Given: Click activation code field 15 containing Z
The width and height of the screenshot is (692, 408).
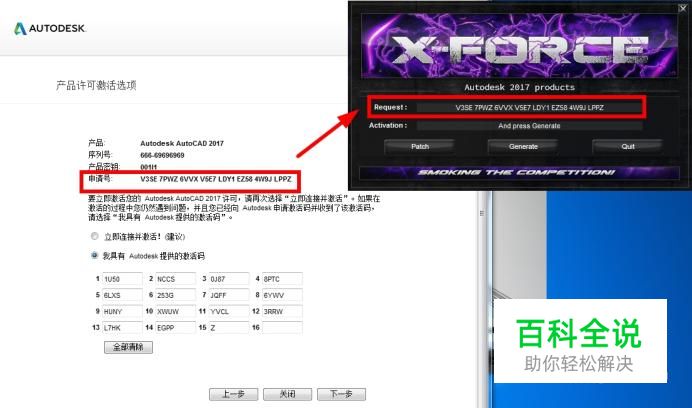Looking at the screenshot, I should [229, 328].
